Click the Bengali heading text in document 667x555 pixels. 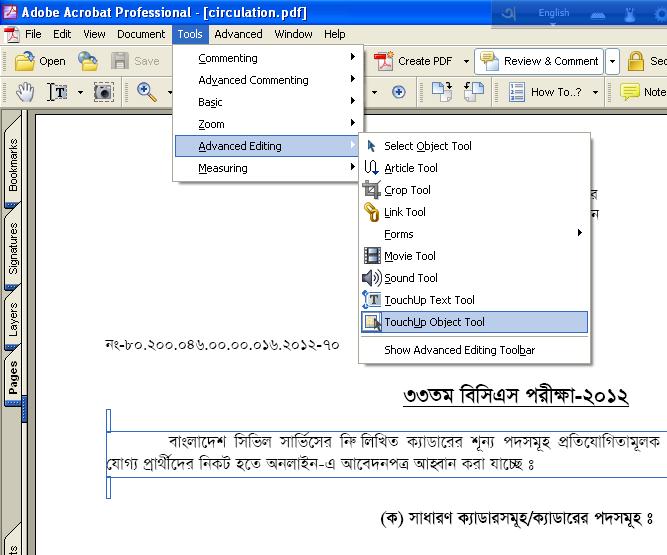coord(516,396)
